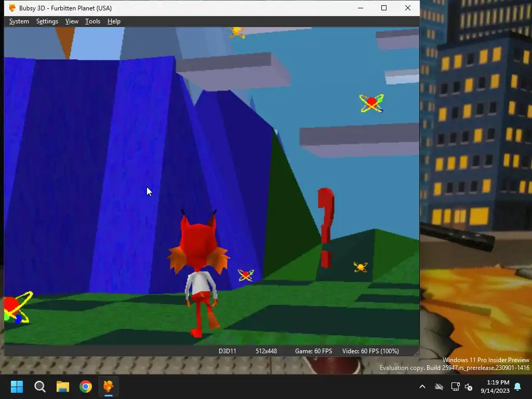The width and height of the screenshot is (532, 399).
Task: Minimize the Bubsy 3D window
Action: [x=361, y=8]
